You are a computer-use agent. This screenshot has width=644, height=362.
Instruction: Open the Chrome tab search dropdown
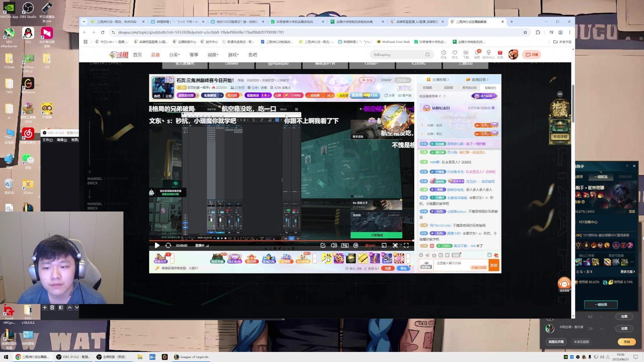[84, 21]
